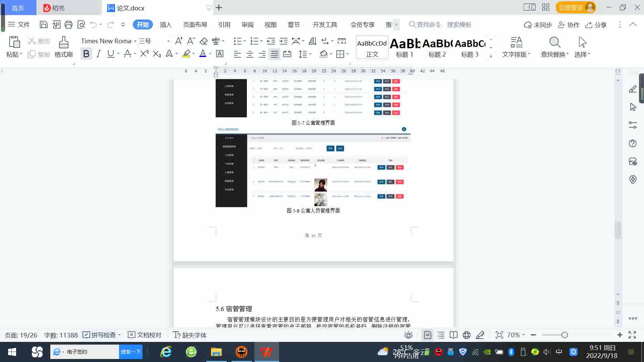Screen dimensions: 644x362
Task: Click the clear formatting eraser icon
Action: click(204, 41)
